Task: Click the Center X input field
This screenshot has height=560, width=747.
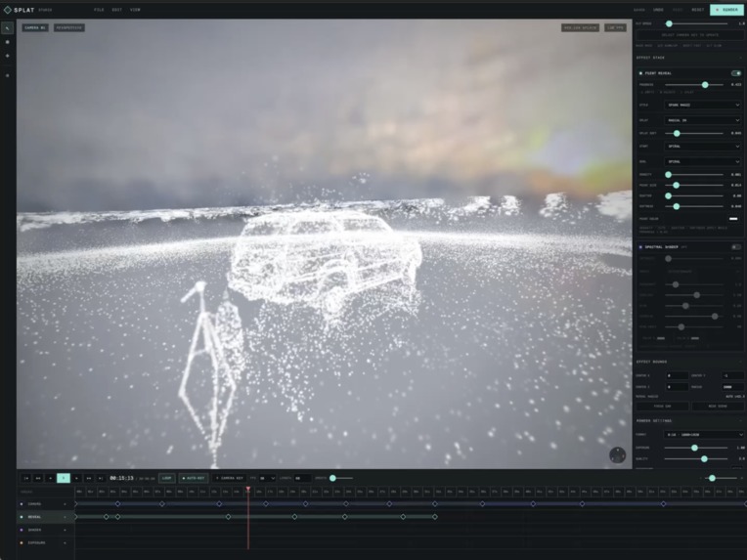Action: 677,375
